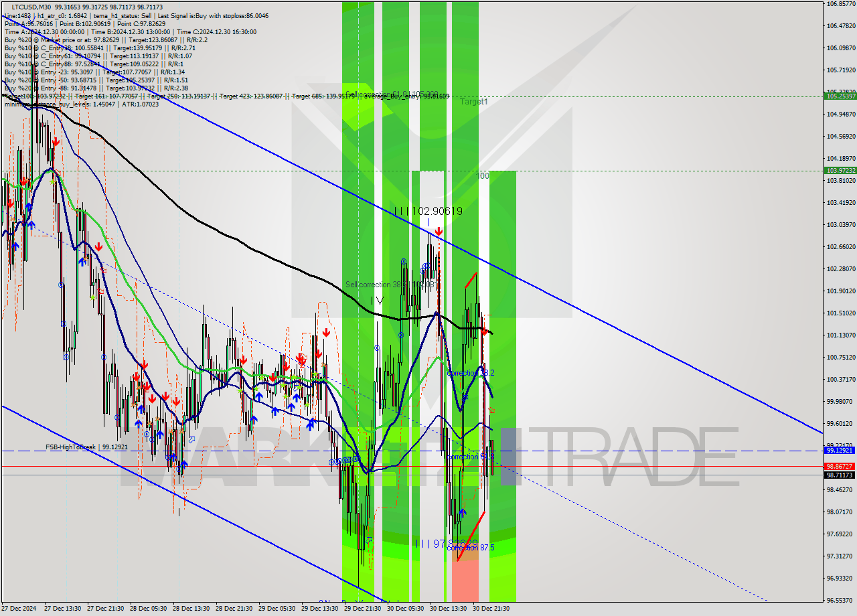The height and width of the screenshot is (616, 857).
Task: Click the '30 Dec 13:30' time axis label
Action: coord(449,609)
